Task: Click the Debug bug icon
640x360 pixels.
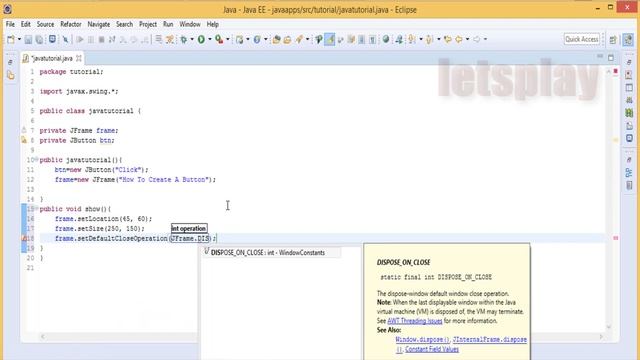Action: [x=184, y=40]
